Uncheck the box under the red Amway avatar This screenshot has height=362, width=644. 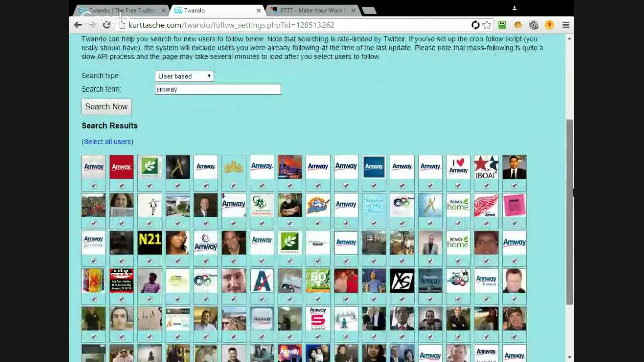[x=122, y=186]
